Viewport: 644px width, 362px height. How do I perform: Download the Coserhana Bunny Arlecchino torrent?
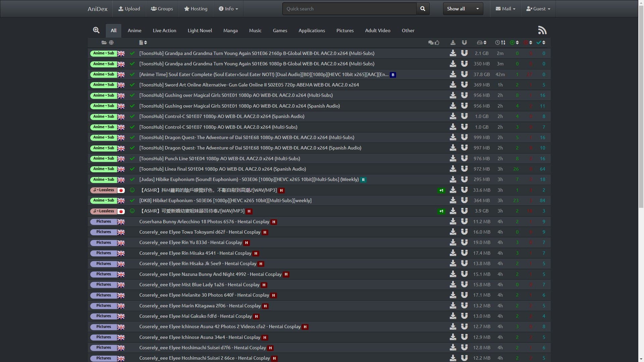(x=453, y=221)
